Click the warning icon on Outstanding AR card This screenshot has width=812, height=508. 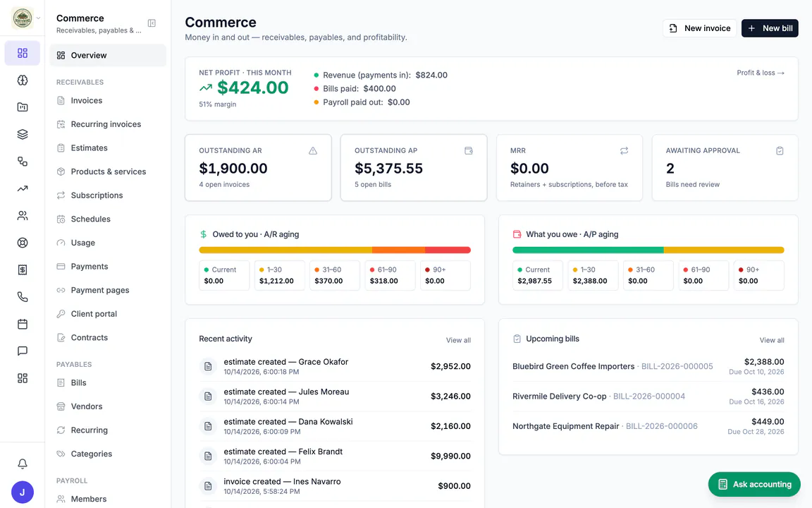pos(313,151)
